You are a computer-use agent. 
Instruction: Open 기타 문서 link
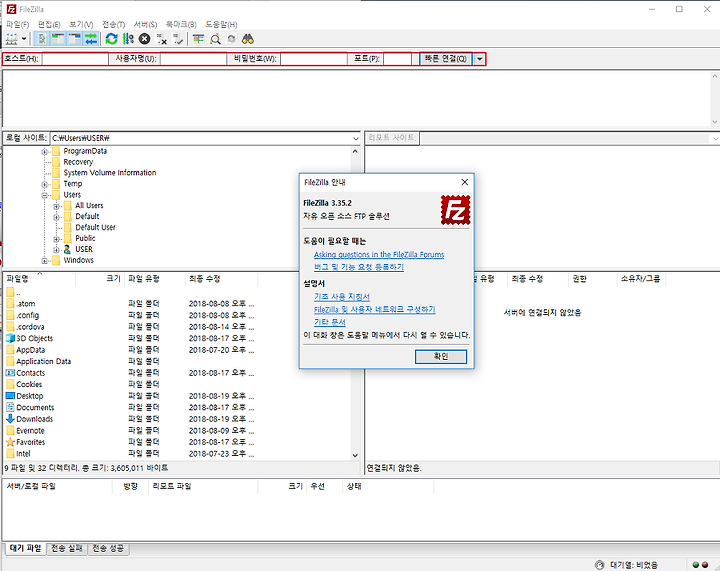click(x=330, y=322)
